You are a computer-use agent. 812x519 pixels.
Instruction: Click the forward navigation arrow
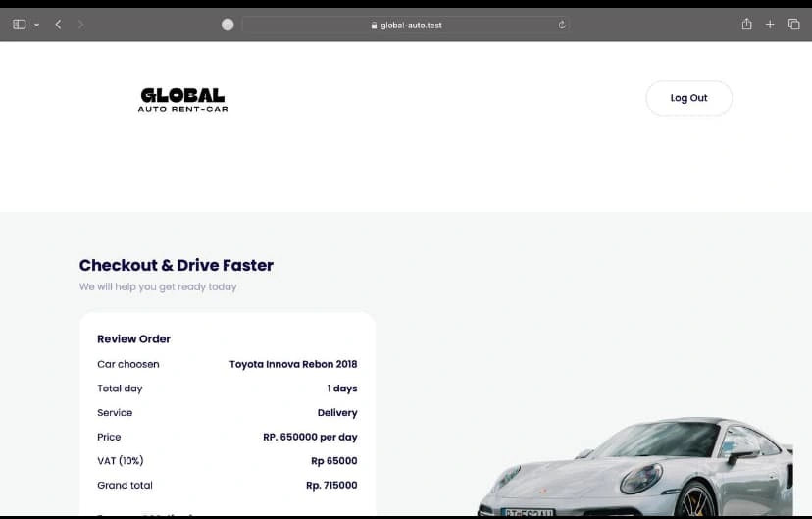(80, 25)
